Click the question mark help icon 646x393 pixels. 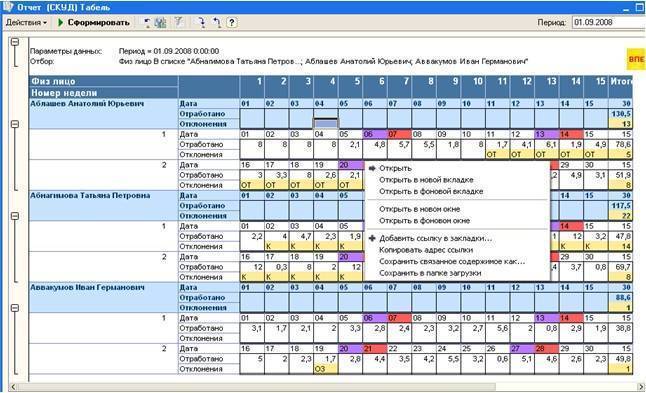pyautogui.click(x=232, y=23)
